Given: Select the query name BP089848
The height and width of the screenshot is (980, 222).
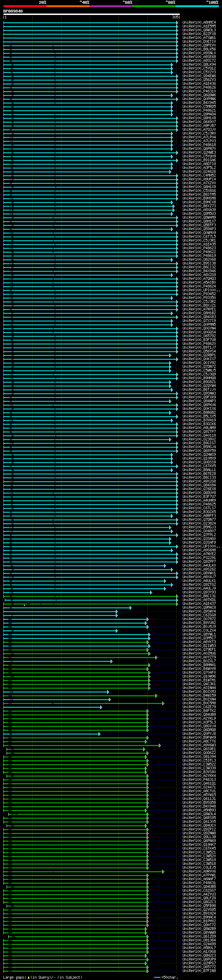Looking at the screenshot, I should tap(13, 11).
